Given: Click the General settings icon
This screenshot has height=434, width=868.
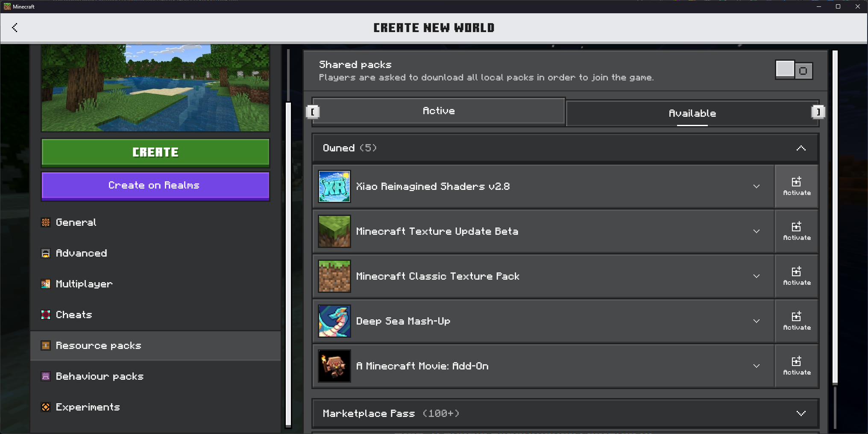Looking at the screenshot, I should click(x=46, y=222).
